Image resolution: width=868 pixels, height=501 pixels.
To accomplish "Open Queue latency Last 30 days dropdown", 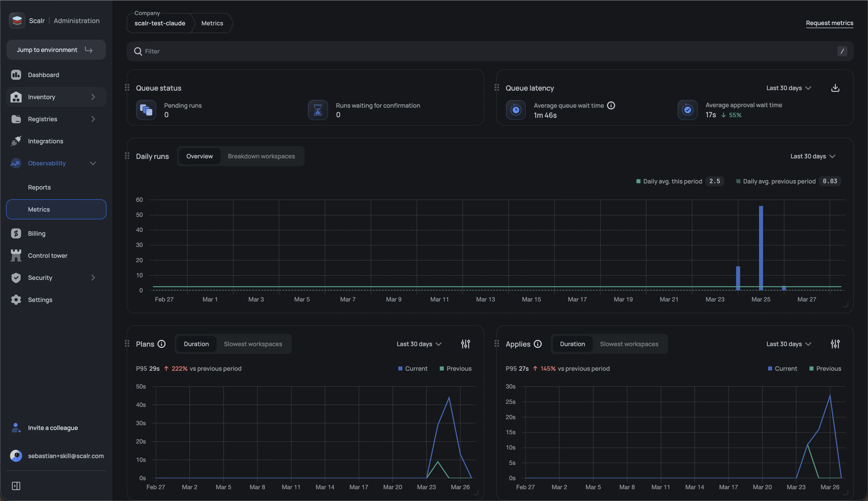I will (789, 88).
